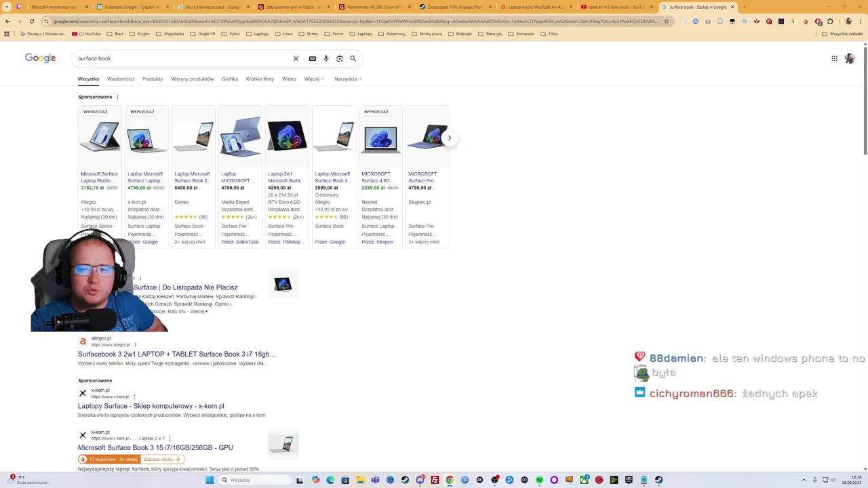The width and height of the screenshot is (868, 488).
Task: Open three-dot menu next to x-kom.pl Laptopy 2 w 1
Action: pos(170,439)
